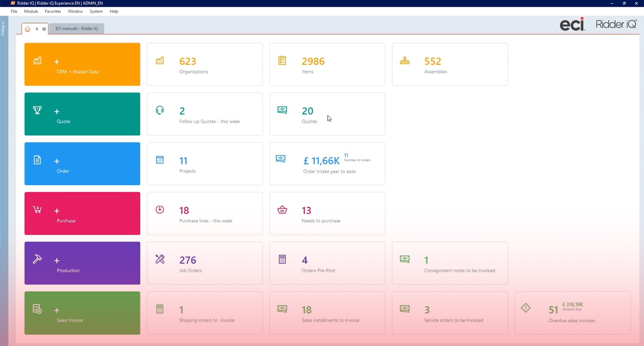
Task: Click Shipping orders to invoice label
Action: click(x=207, y=320)
